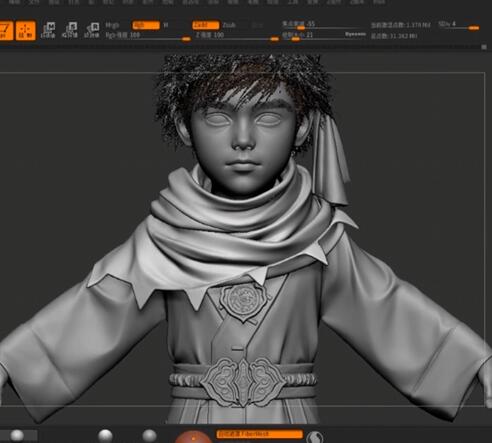Toggle the orange Rgb channel button
Screen dimensions: 492x443
146,25
